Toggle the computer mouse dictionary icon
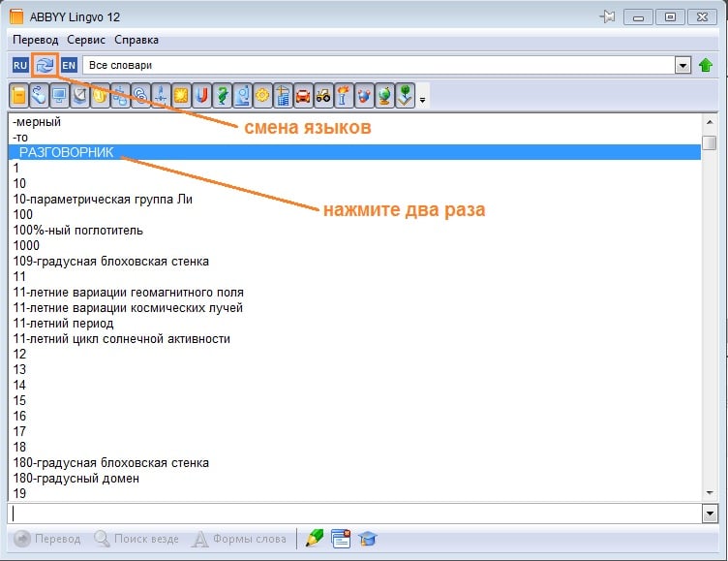 (39, 95)
